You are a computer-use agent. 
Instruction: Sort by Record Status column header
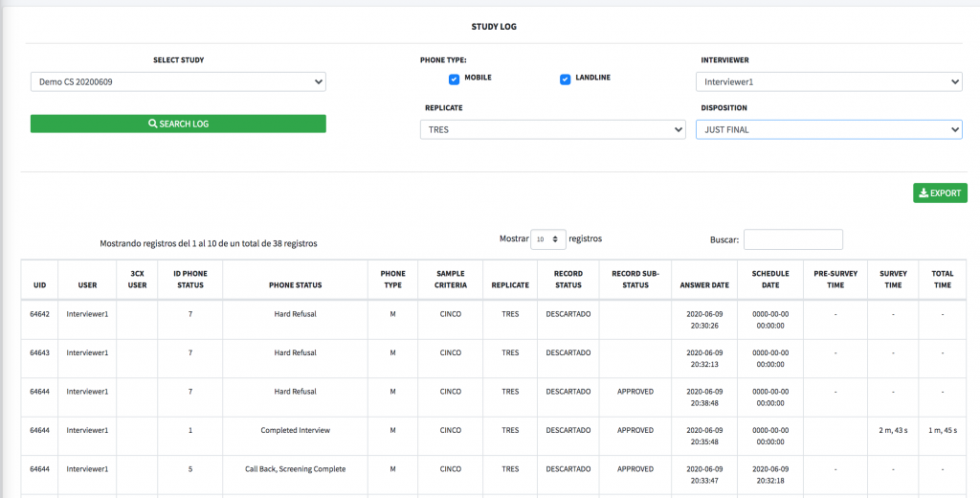[568, 280]
